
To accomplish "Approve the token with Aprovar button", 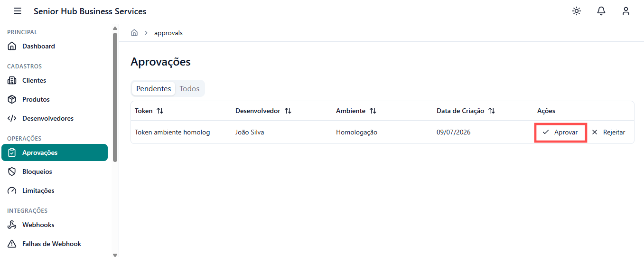I will click(x=560, y=132).
